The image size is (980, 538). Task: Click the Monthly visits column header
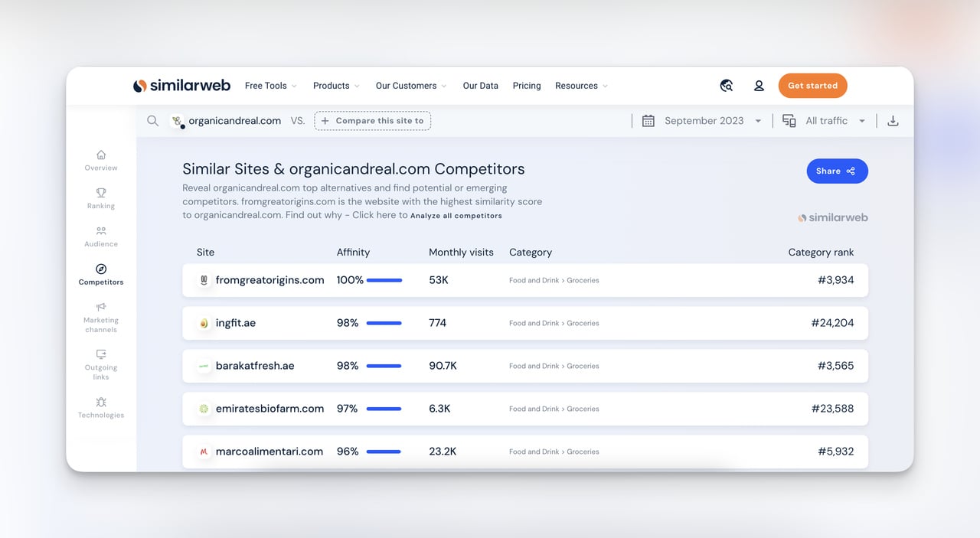point(461,253)
